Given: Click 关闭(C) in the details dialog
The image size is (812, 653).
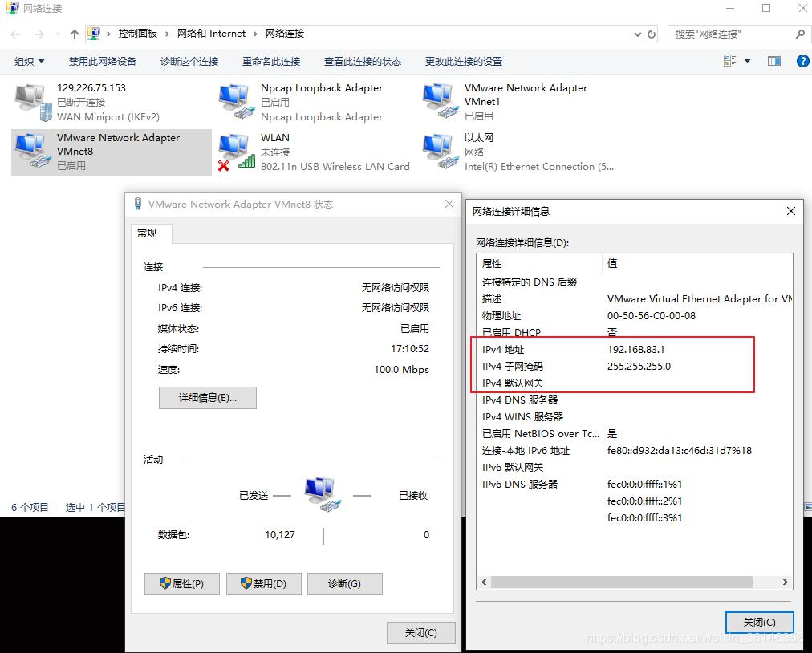Looking at the screenshot, I should point(760,622).
